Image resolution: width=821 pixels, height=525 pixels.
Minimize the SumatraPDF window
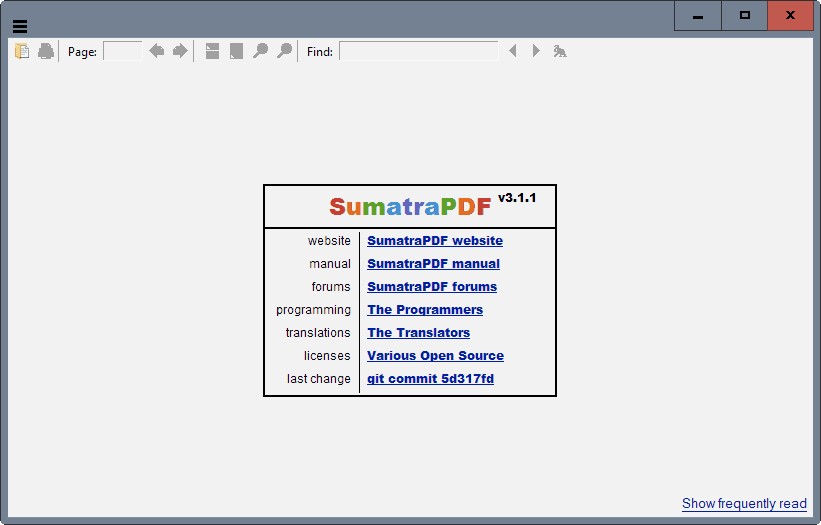coord(698,16)
